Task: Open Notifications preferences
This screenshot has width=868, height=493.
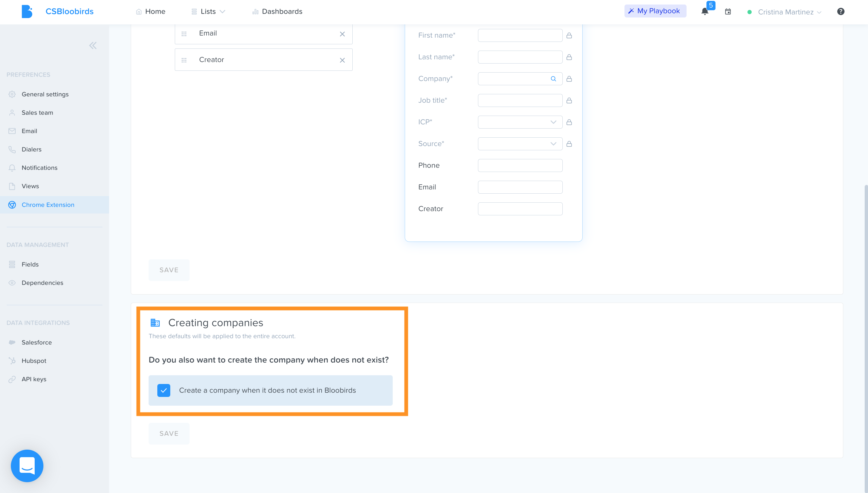Action: click(x=40, y=168)
